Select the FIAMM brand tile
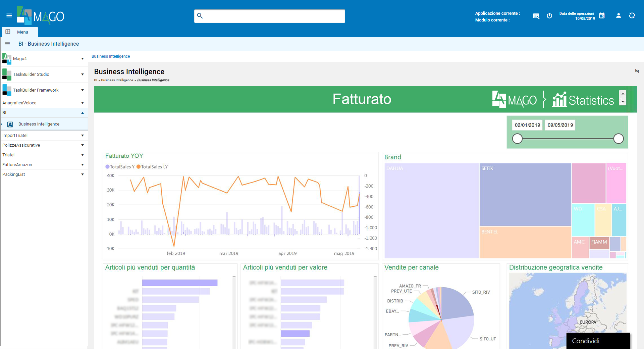The height and width of the screenshot is (349, 644). [599, 243]
